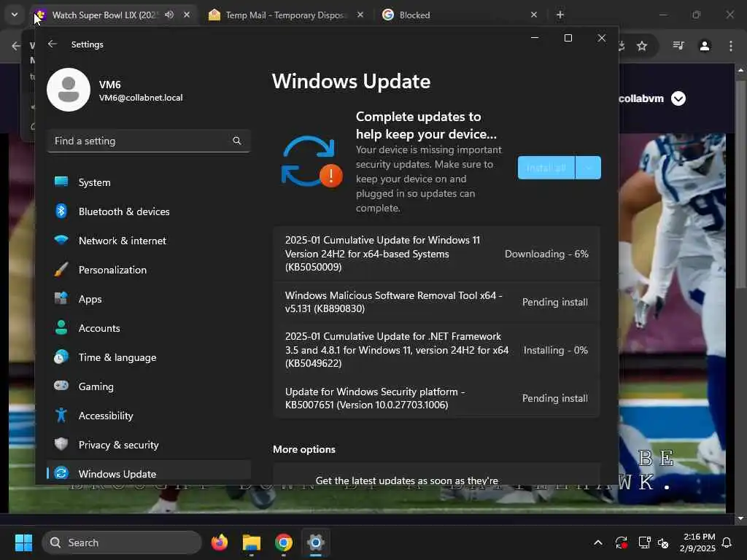Open Apps settings
The width and height of the screenshot is (747, 560).
(149, 299)
